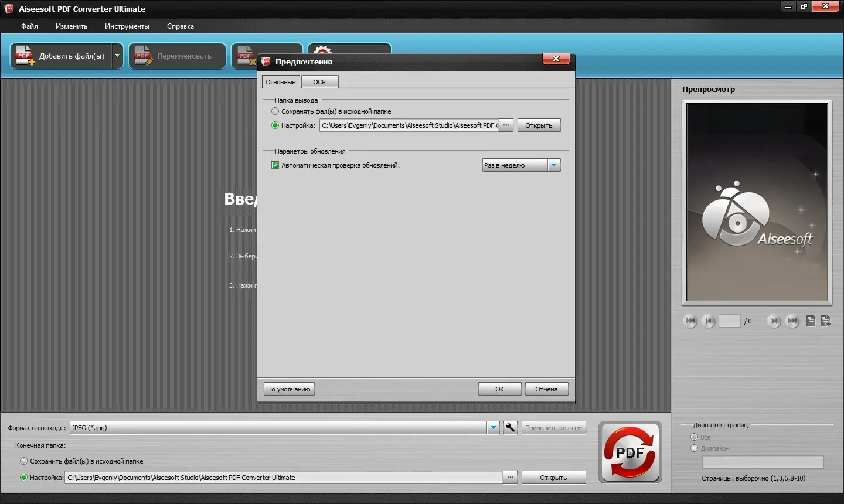This screenshot has width=844, height=504.
Task: Select Настройка radio button in Preferences dialog
Action: (275, 125)
